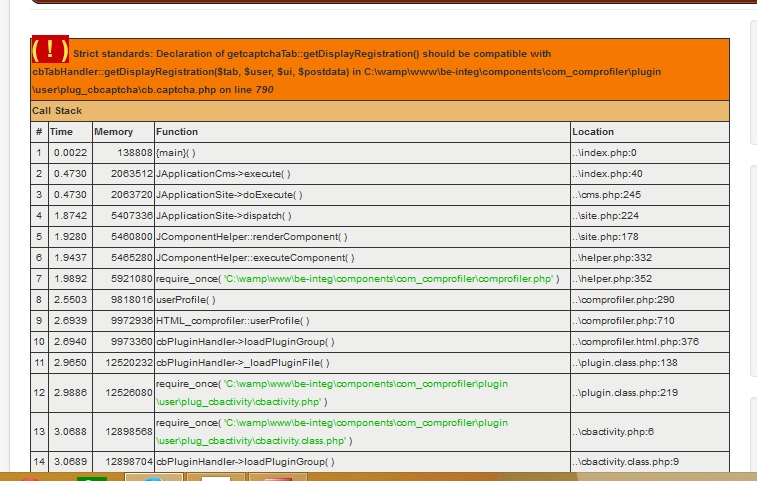
Task: Click location '..\index.php:40'
Action: [x=607, y=174]
